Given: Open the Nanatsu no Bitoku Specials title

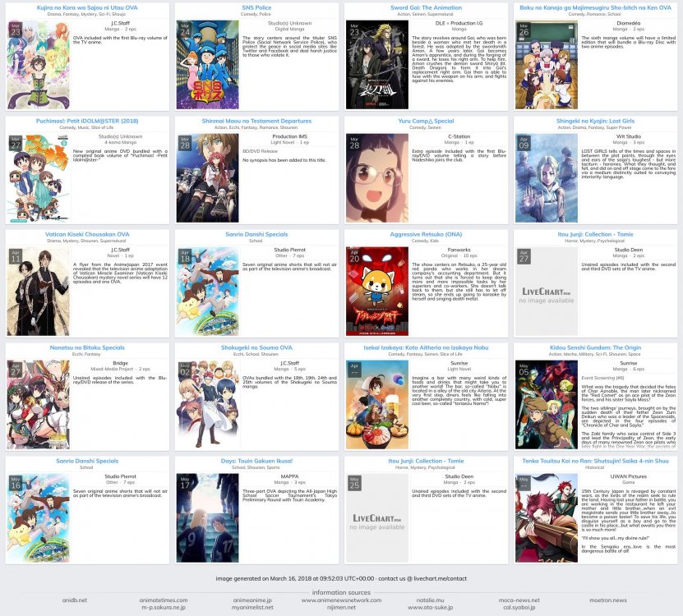Looking at the screenshot, I should [x=87, y=347].
